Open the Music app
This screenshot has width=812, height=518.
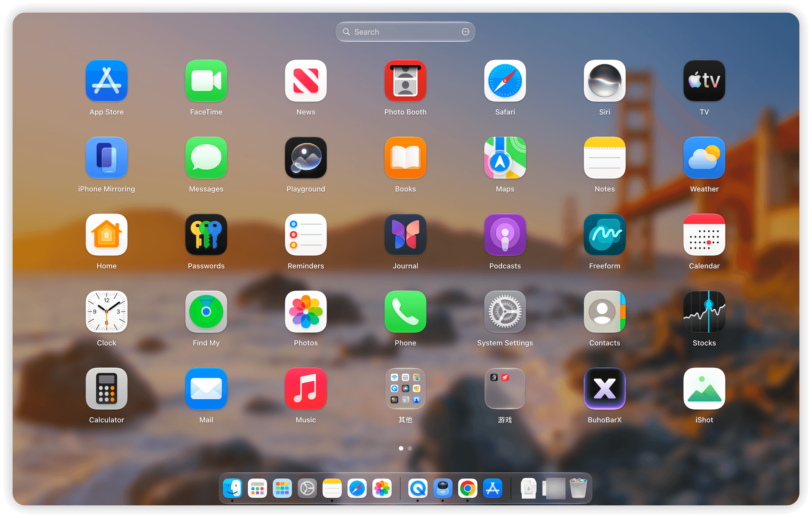point(306,388)
